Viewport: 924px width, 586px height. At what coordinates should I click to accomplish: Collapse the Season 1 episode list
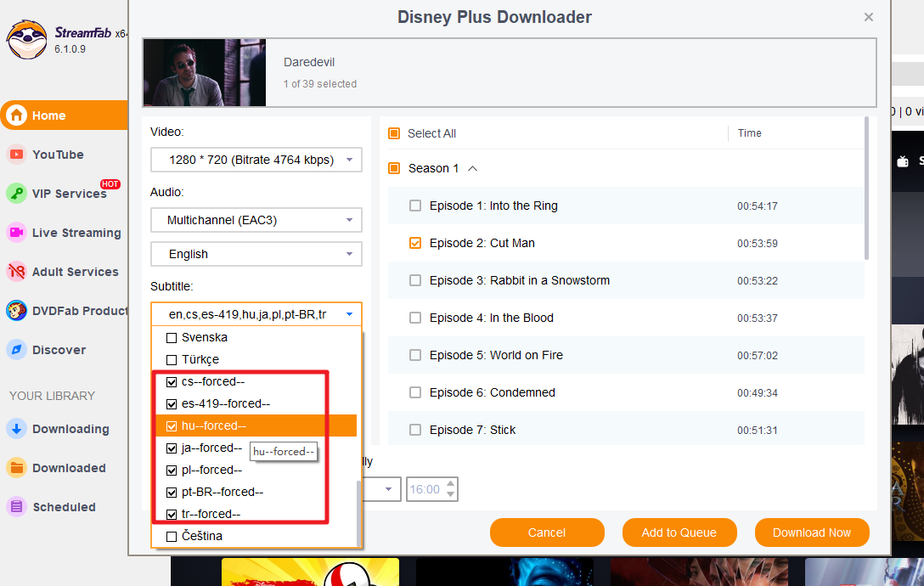pos(472,169)
